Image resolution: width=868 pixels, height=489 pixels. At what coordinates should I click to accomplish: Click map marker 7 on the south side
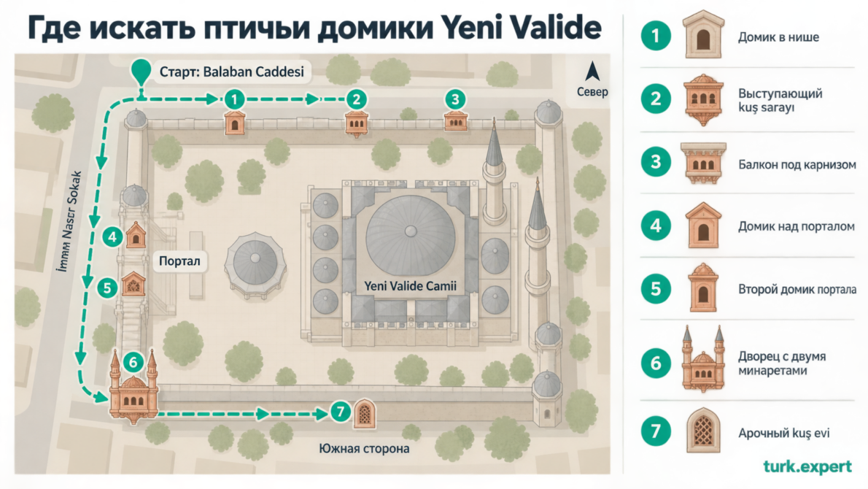pyautogui.click(x=341, y=412)
